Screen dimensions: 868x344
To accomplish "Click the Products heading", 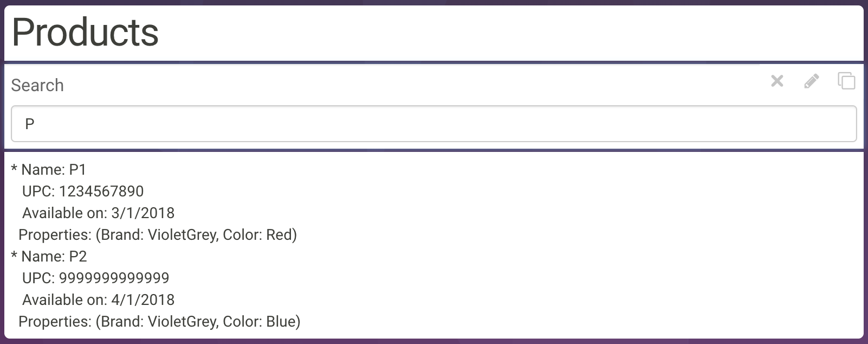I will 85,33.
